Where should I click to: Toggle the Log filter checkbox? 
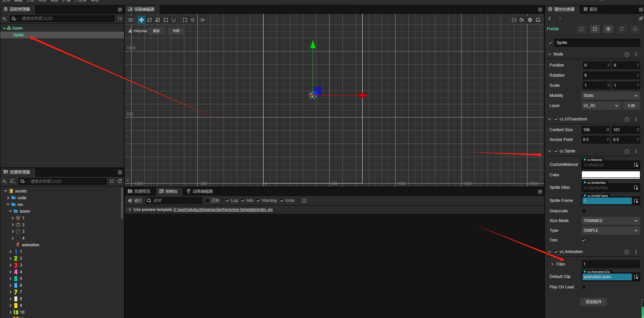[x=227, y=201]
